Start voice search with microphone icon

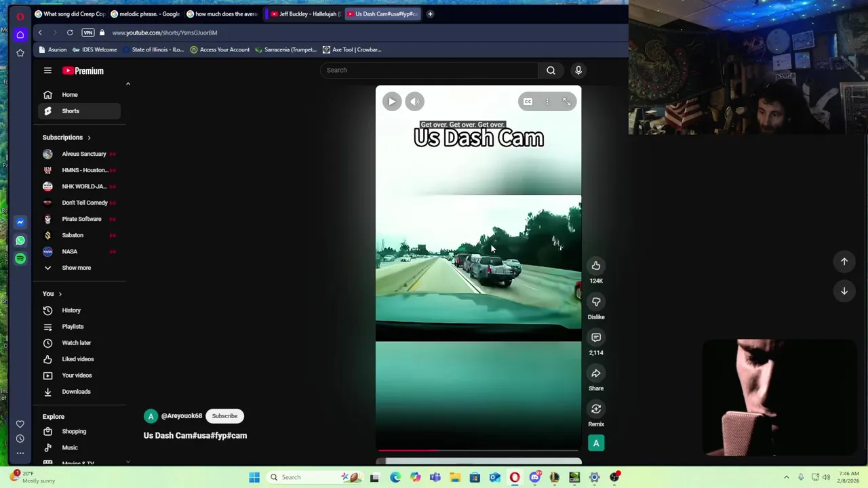click(x=578, y=70)
